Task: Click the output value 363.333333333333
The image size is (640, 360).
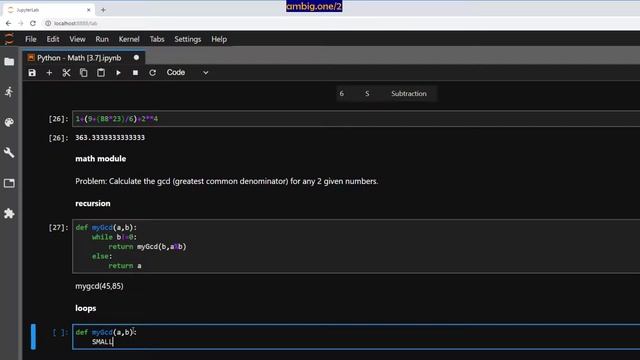Action: coord(110,138)
